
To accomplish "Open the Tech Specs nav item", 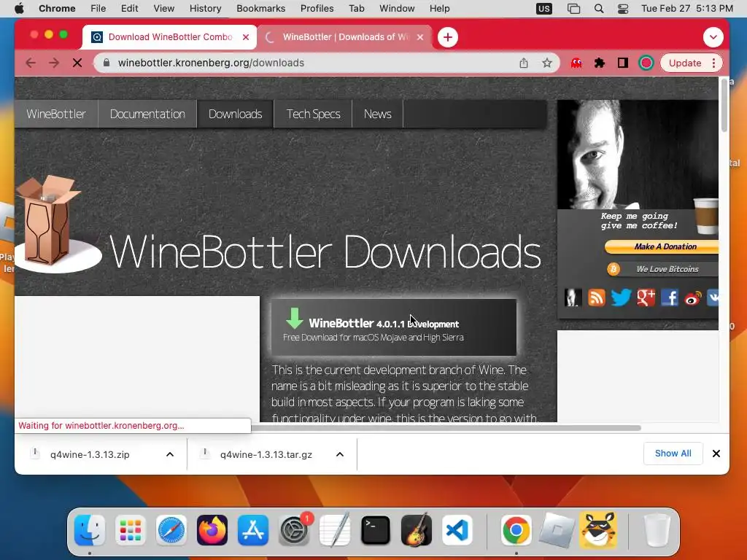I will tap(313, 114).
